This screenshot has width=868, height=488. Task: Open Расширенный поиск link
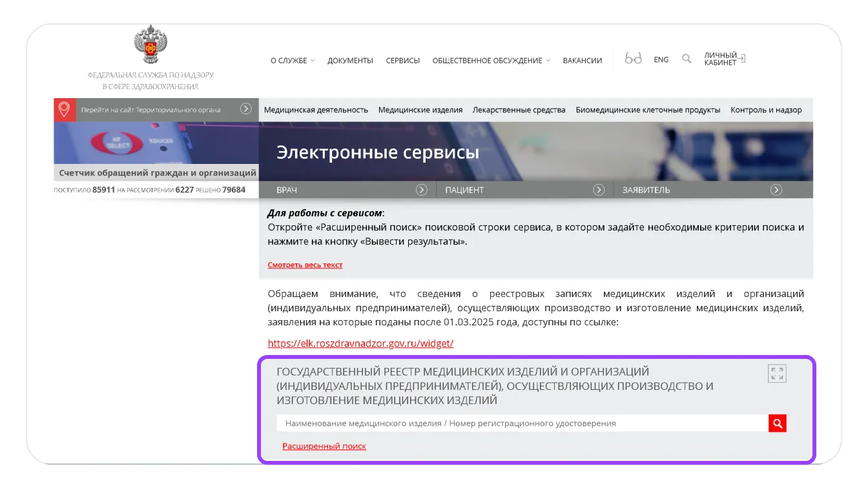pos(324,446)
